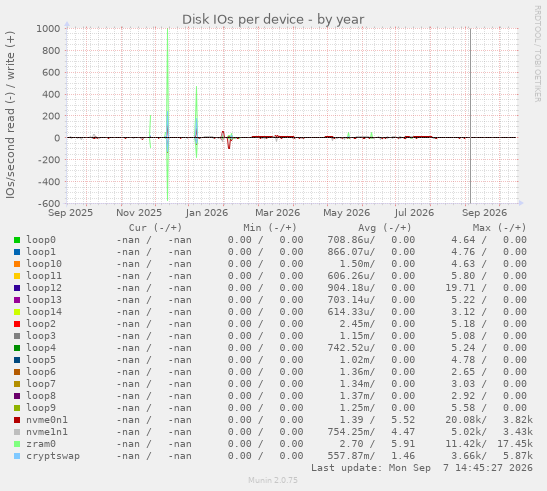This screenshot has width=547, height=491.
Task: Click the y-axis label IOs/second read/write
Action: 10,115
